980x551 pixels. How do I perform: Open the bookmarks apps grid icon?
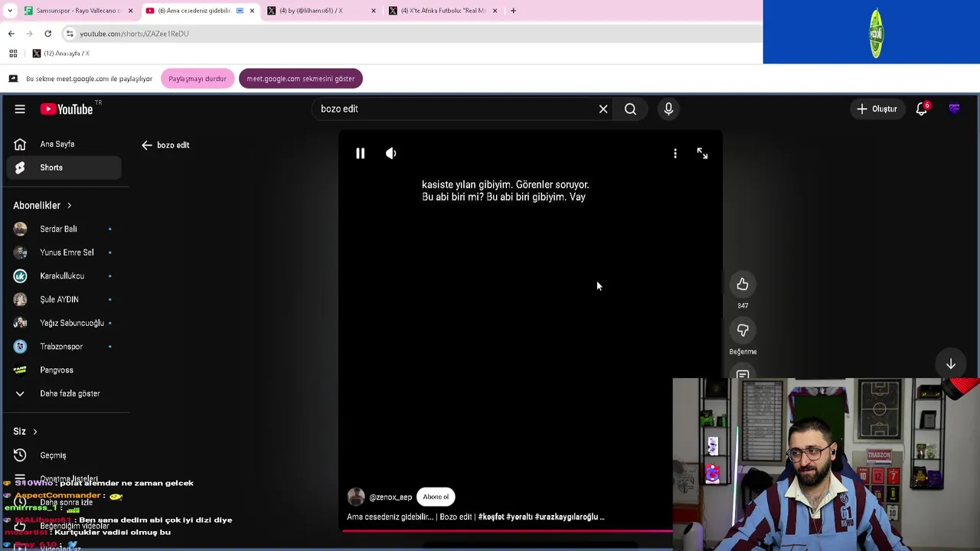point(13,54)
